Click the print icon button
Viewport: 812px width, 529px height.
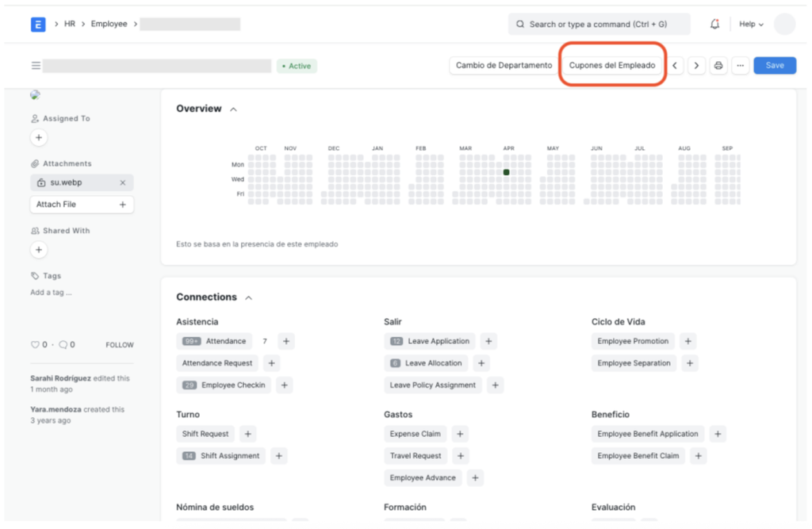pos(718,66)
